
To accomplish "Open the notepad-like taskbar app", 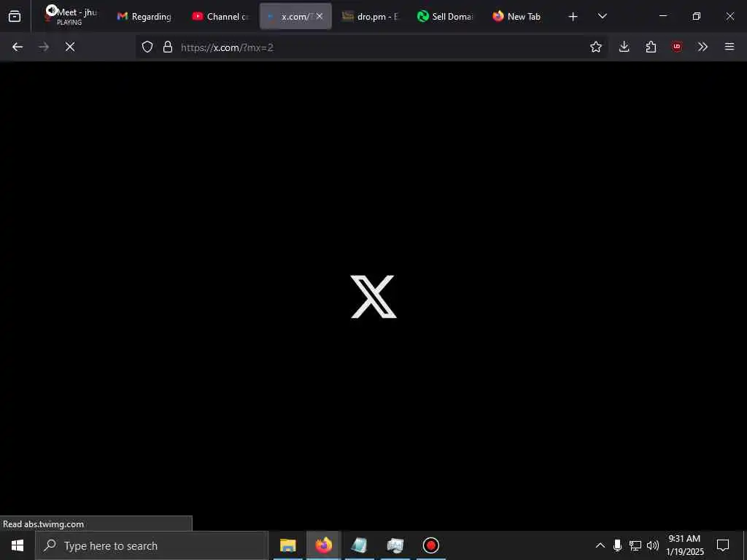I will [359, 545].
